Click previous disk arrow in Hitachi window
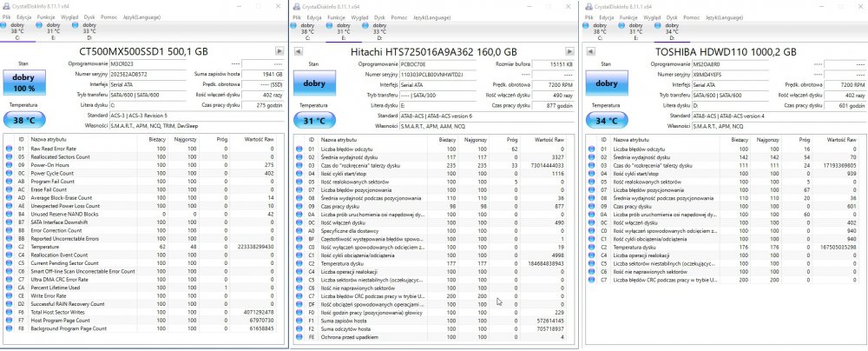Viewport: 868px width, 351px height. 299,51
